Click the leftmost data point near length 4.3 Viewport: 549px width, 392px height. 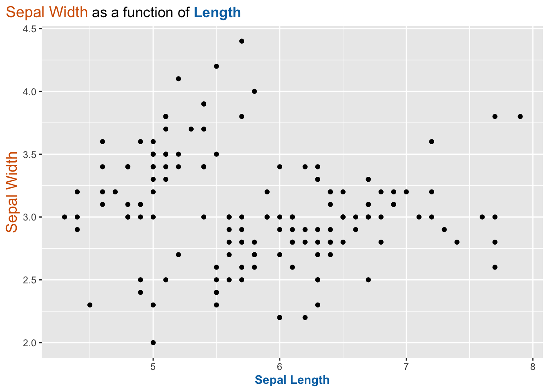click(65, 217)
